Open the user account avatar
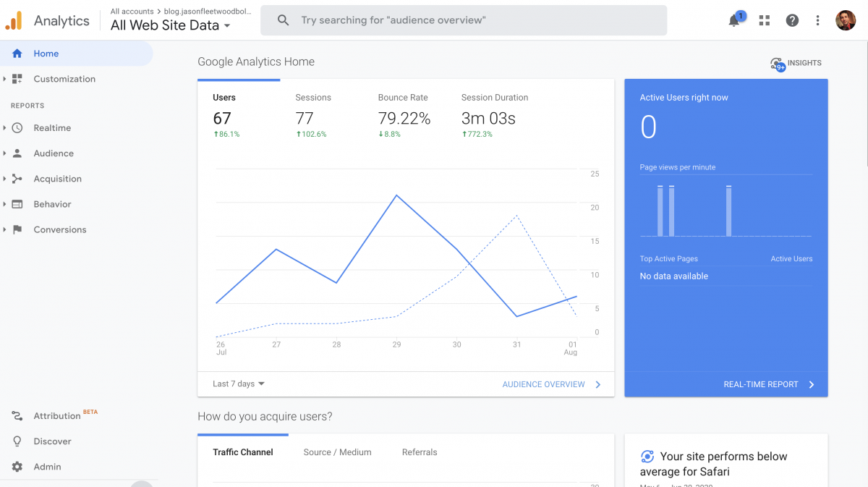The image size is (868, 487). coord(846,20)
